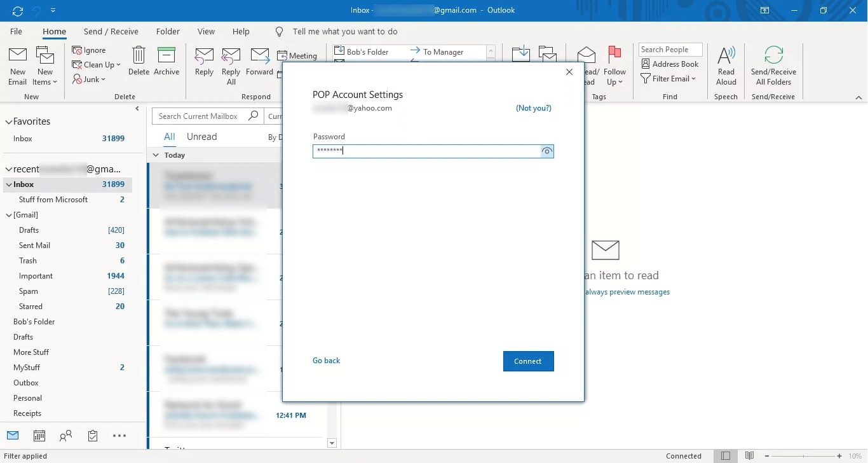868x463 pixels.
Task: Open the View ribbon tab
Action: coord(206,31)
